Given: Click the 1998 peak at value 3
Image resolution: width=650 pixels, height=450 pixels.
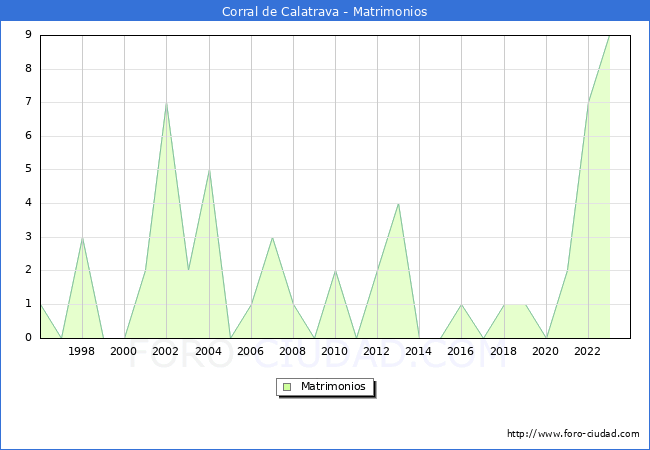Looking at the screenshot, I should [82, 238].
